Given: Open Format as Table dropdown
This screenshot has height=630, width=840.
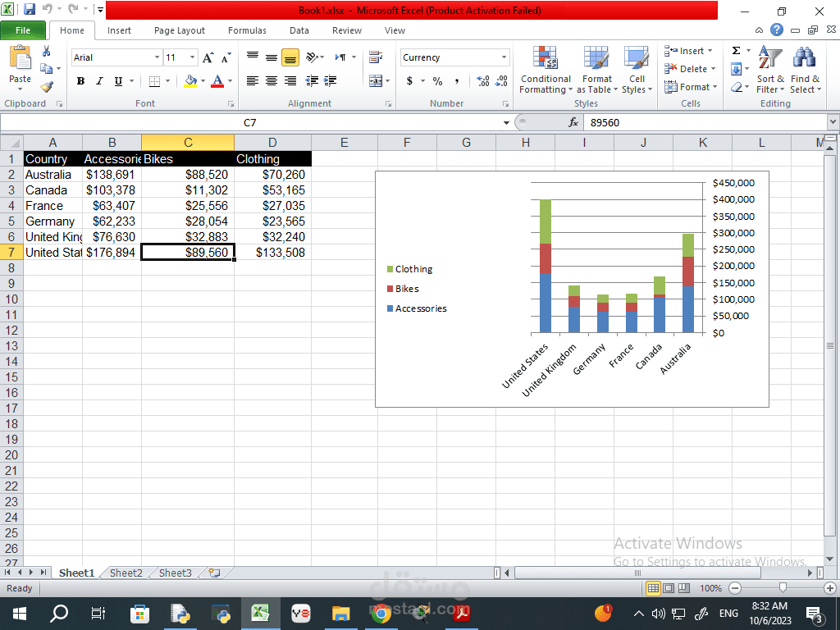Looking at the screenshot, I should 597,71.
